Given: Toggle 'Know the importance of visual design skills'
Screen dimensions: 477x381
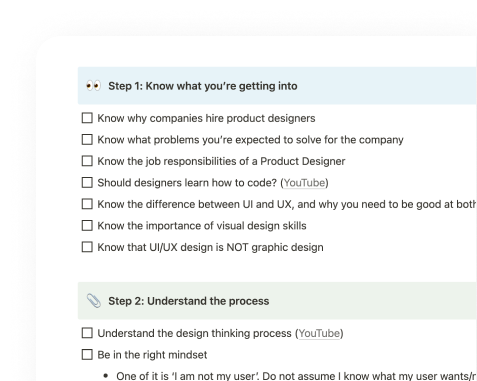Looking at the screenshot, I should 87,225.
